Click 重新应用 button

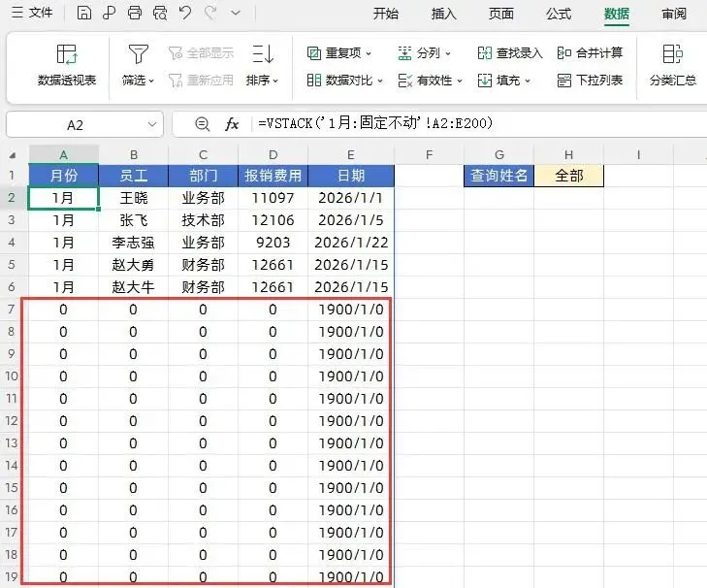[x=201, y=81]
